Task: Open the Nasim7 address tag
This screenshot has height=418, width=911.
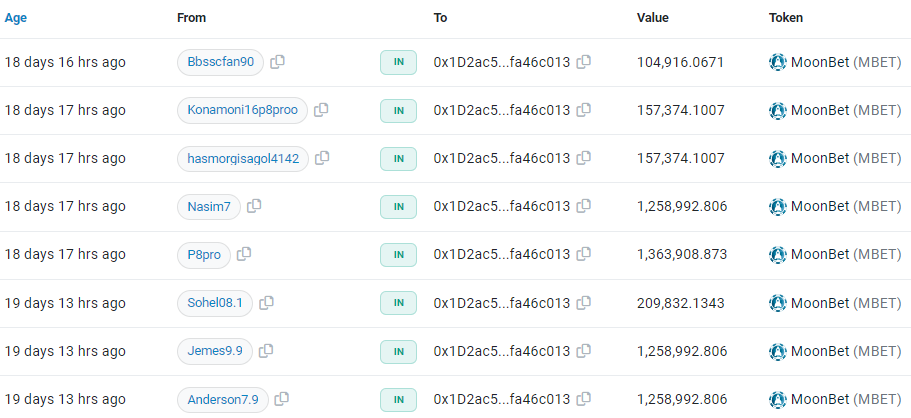Action: [x=209, y=207]
